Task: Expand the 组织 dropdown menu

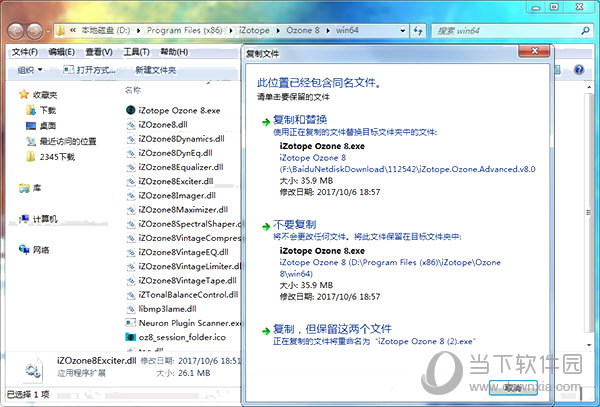Action: 30,70
